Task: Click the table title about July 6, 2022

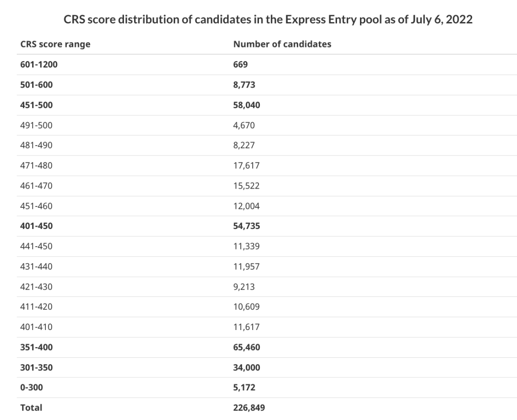Action: 268,19
